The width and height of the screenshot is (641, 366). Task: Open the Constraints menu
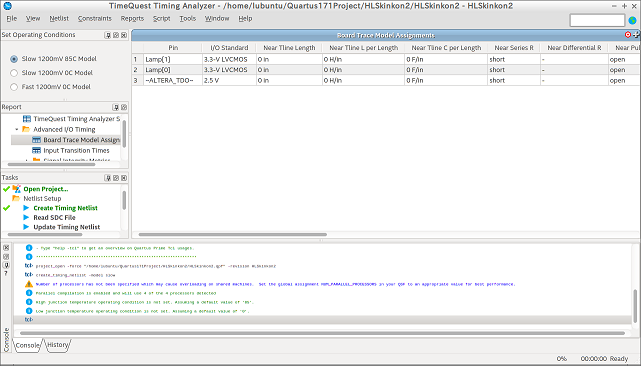[94, 18]
